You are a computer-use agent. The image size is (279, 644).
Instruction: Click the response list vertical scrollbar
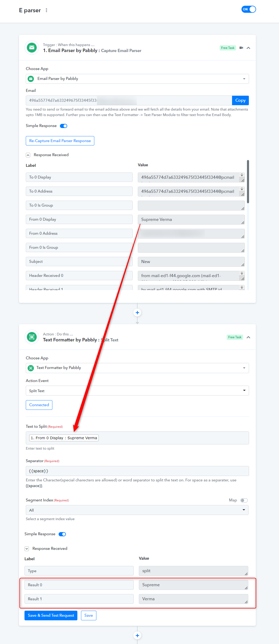pos(248,182)
